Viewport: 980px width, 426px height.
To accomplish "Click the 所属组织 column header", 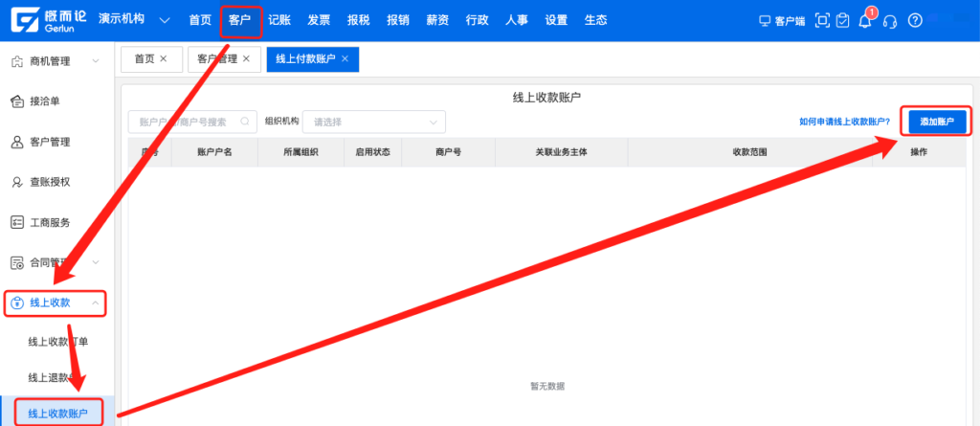I will (x=301, y=152).
